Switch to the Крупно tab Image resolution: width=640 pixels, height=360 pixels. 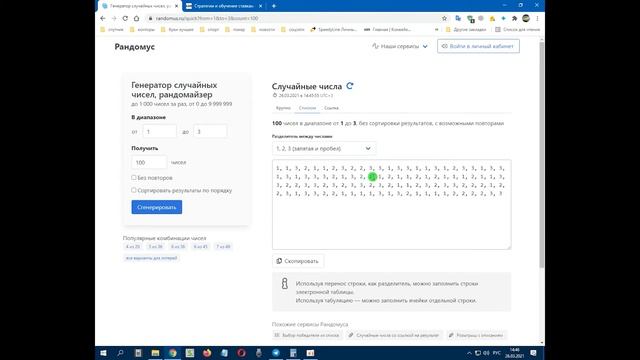283,108
